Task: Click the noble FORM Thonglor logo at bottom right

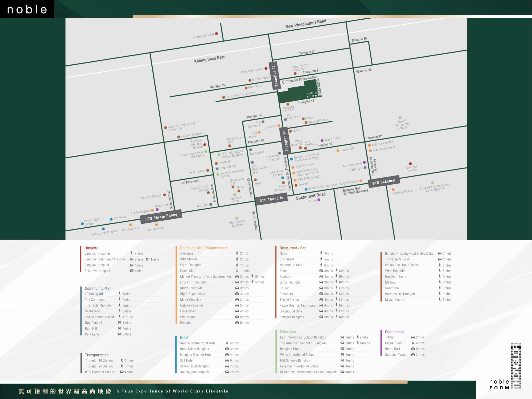Action: (505, 367)
